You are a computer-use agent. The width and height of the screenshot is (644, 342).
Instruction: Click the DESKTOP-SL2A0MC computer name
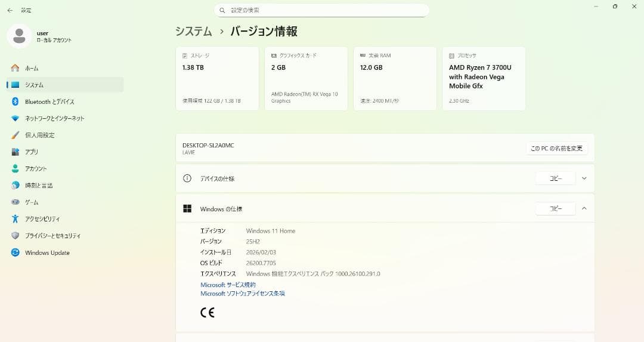pyautogui.click(x=208, y=145)
